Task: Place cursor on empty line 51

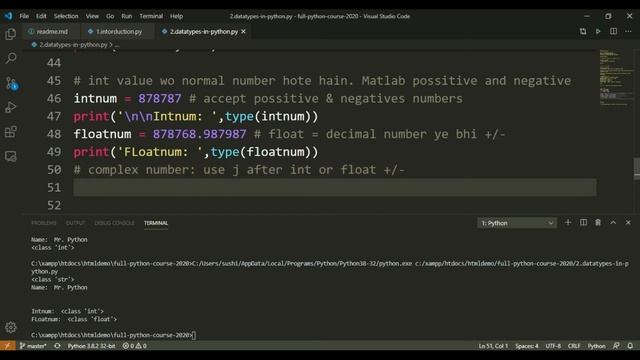Action: point(335,187)
